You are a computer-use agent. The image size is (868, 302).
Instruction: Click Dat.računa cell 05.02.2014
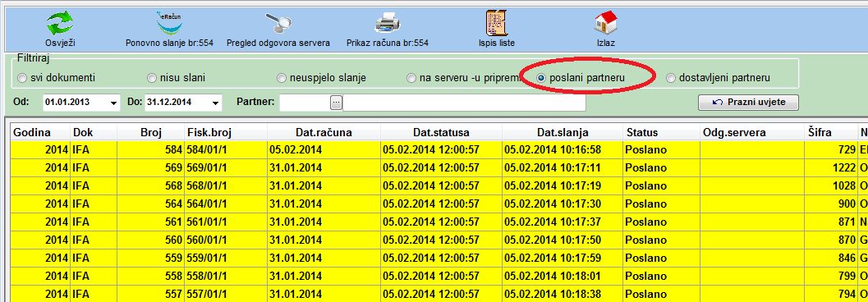[x=324, y=150]
